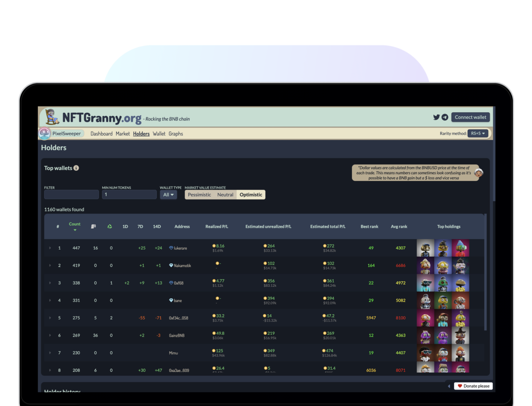Click the heart icon on Donate please
Image resolution: width=532 pixels, height=406 pixels.
(x=460, y=386)
